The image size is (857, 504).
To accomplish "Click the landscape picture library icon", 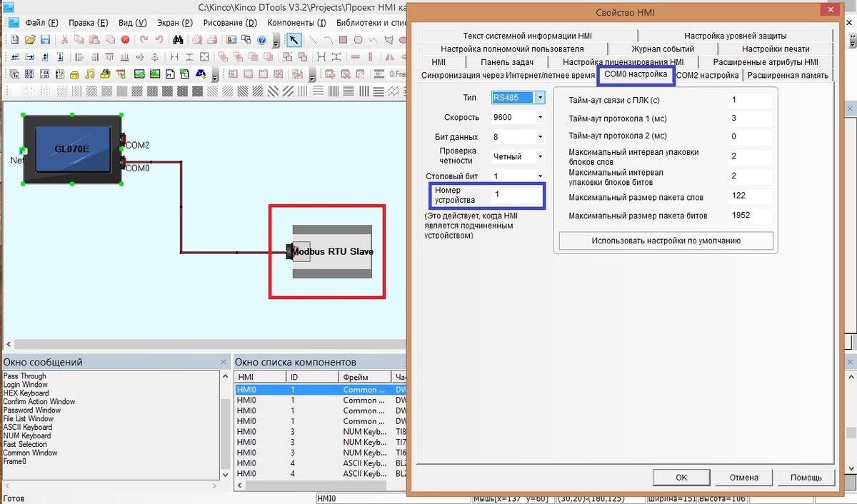I will [139, 74].
